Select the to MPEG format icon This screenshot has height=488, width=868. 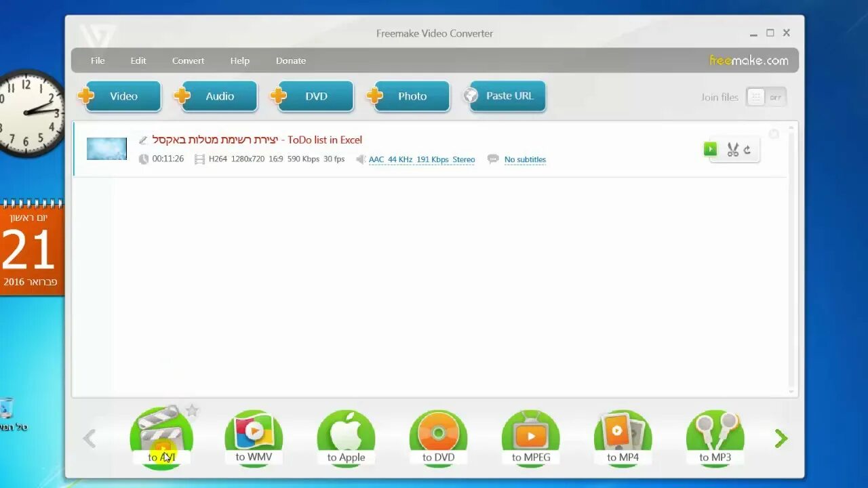click(530, 437)
